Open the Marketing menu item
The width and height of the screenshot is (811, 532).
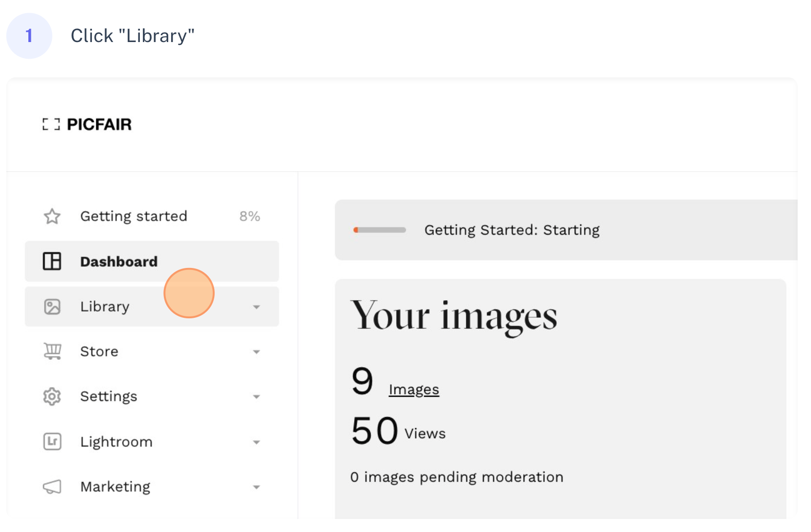(152, 487)
